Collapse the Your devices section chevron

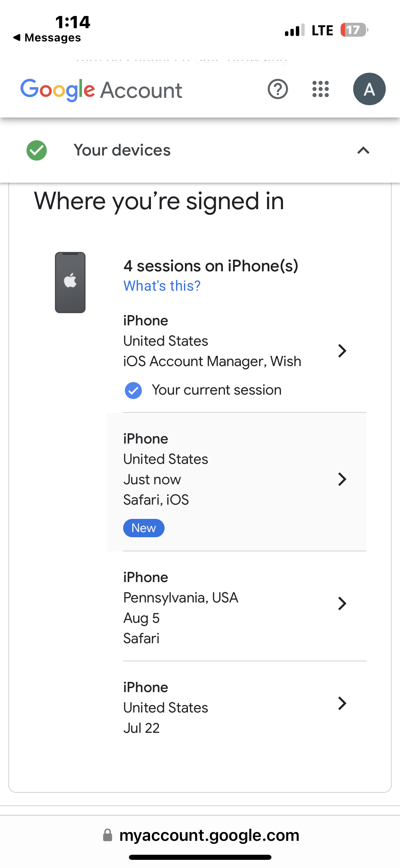(363, 150)
